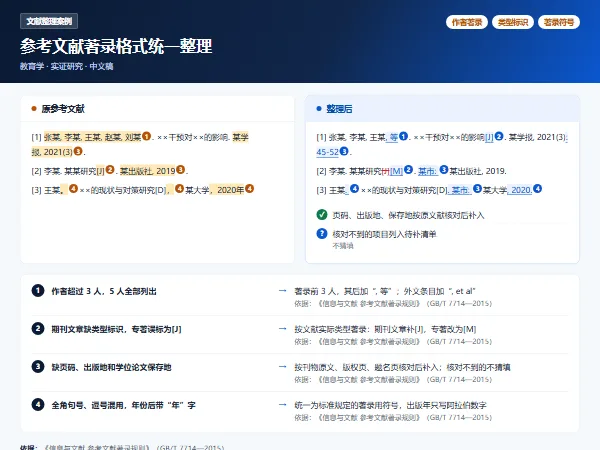Click orange marker 3 after 某出版社, 2019
This screenshot has height=450, width=600.
(x=181, y=170)
